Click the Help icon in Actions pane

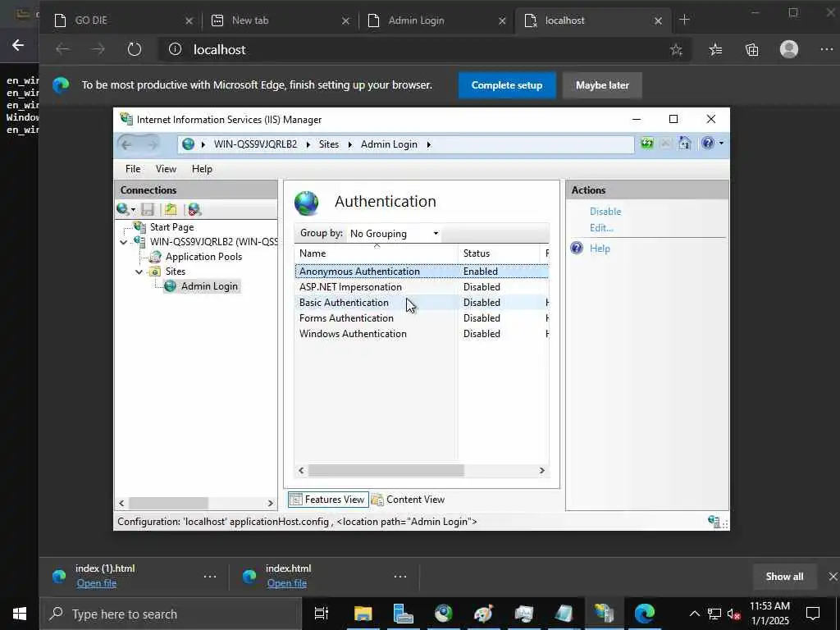[577, 248]
